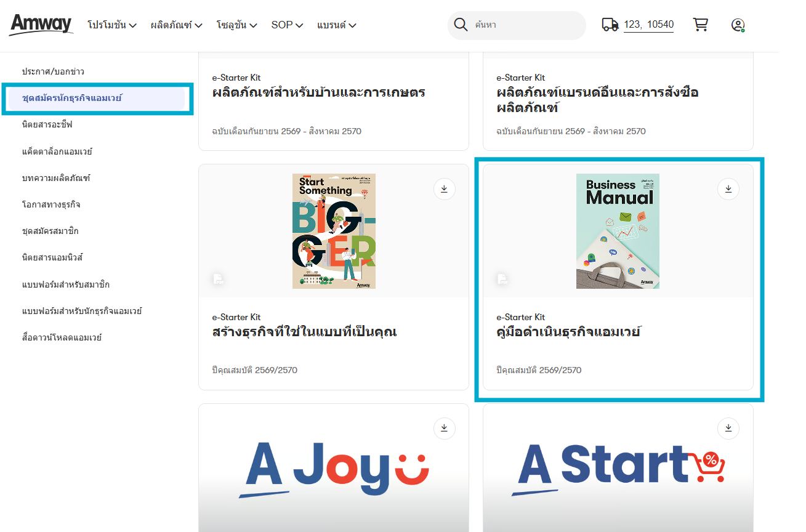
Task: Open the Business Manual cover thumbnail
Action: (618, 231)
